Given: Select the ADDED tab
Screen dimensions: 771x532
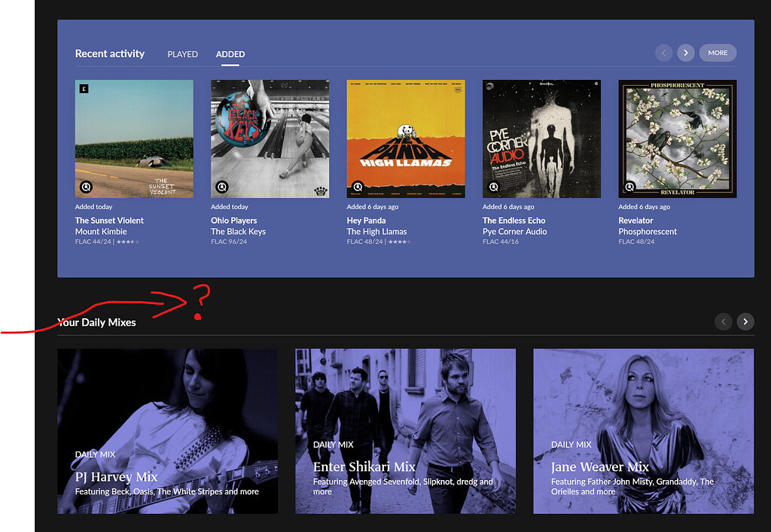Looking at the screenshot, I should [230, 53].
